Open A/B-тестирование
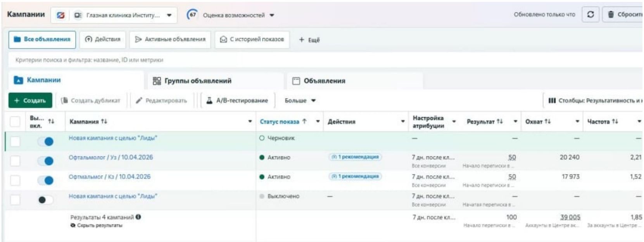The image size is (644, 242). 237,100
